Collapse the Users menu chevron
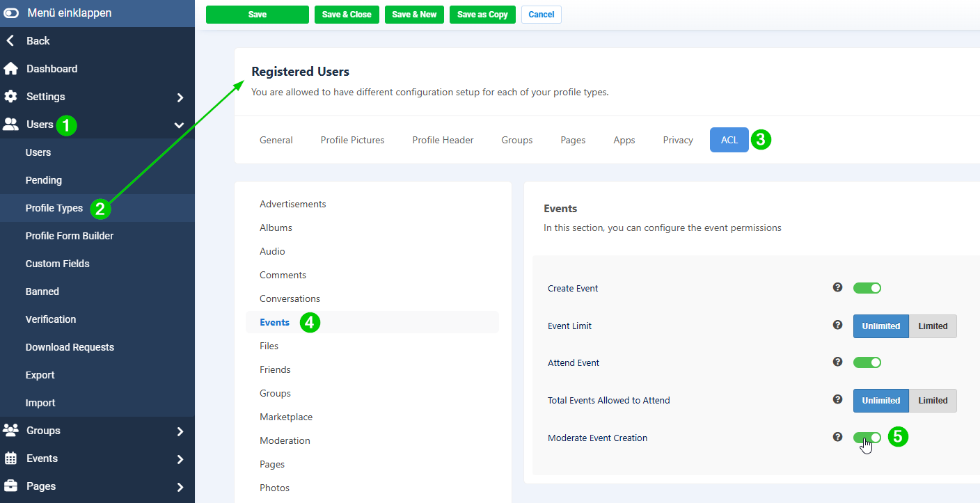 [179, 125]
